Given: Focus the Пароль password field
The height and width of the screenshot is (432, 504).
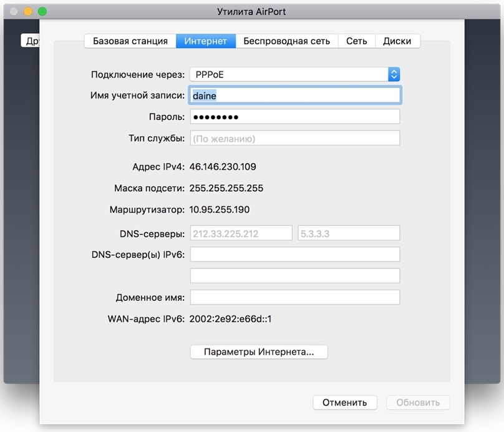Looking at the screenshot, I should click(x=294, y=117).
